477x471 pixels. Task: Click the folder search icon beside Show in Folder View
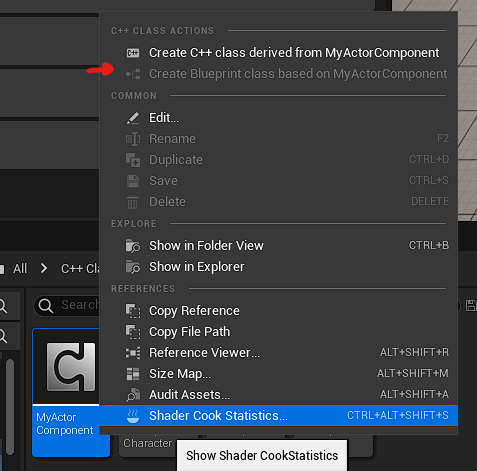133,246
